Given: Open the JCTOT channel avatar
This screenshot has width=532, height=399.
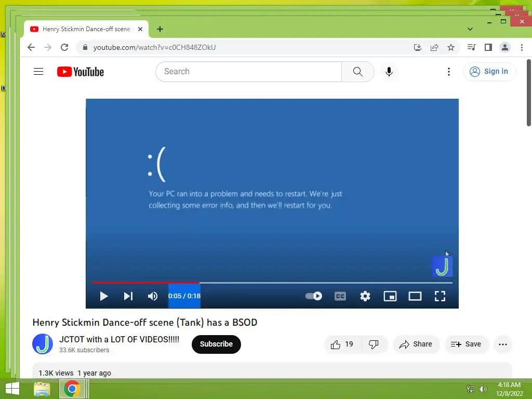Looking at the screenshot, I should (x=43, y=344).
